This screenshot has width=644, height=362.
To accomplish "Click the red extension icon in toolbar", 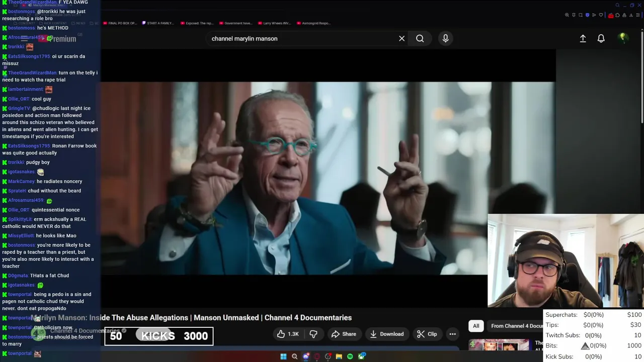I will 611,16.
